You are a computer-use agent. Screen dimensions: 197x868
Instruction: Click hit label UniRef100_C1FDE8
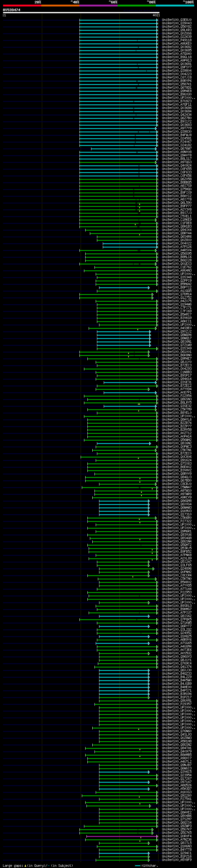click(x=177, y=223)
